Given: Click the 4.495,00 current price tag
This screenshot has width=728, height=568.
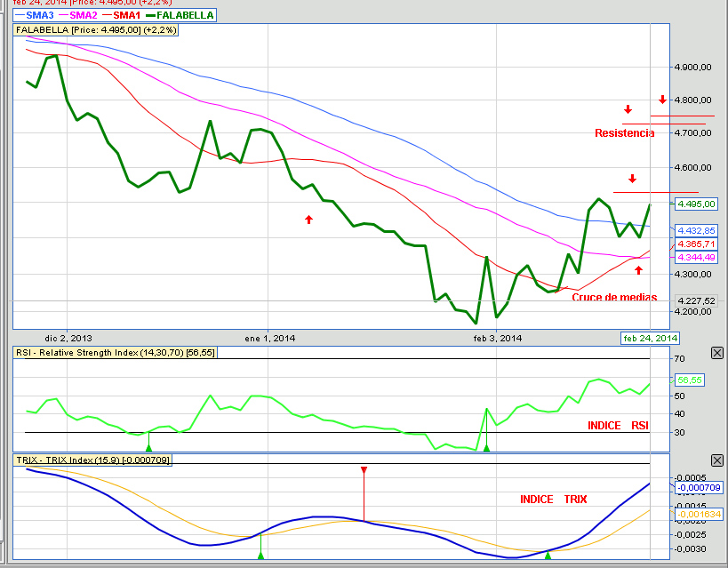Looking at the screenshot, I should [696, 204].
